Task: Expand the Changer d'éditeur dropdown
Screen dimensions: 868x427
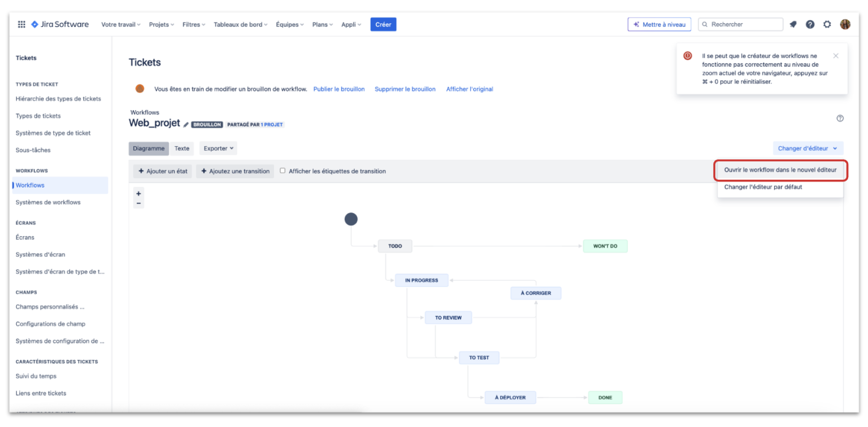Action: pos(808,148)
